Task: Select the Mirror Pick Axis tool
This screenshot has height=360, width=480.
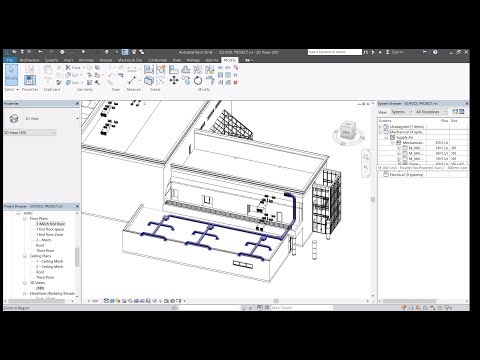Action: [x=198, y=69]
